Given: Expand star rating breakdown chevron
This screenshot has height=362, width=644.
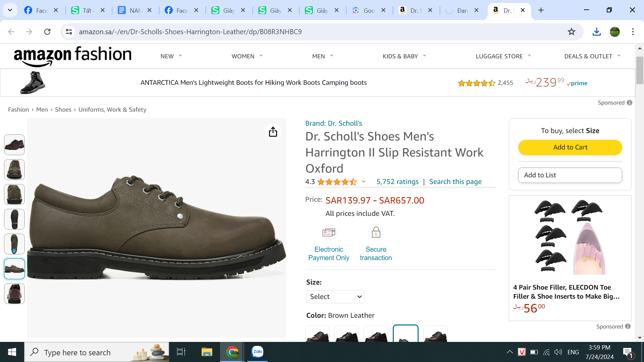Looking at the screenshot, I should pos(364,182).
